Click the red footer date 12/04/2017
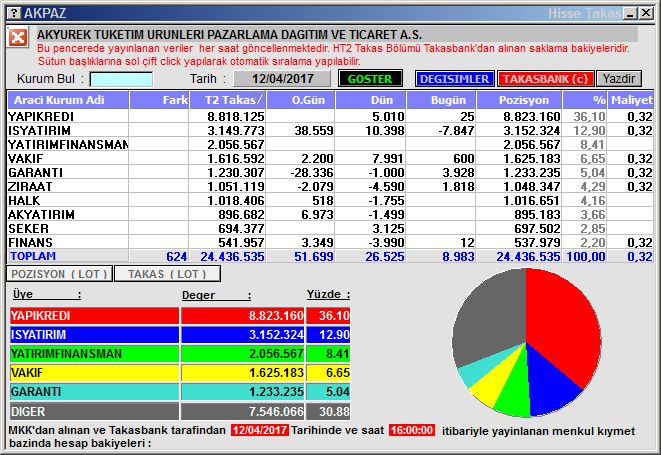Screen dimensions: 661x455 point(260,430)
